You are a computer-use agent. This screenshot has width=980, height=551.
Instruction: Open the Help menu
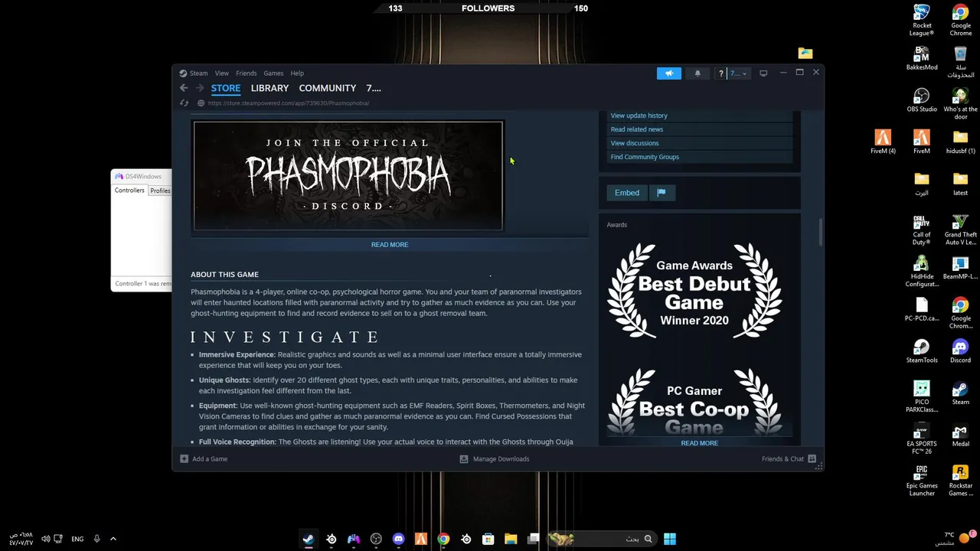pyautogui.click(x=297, y=73)
